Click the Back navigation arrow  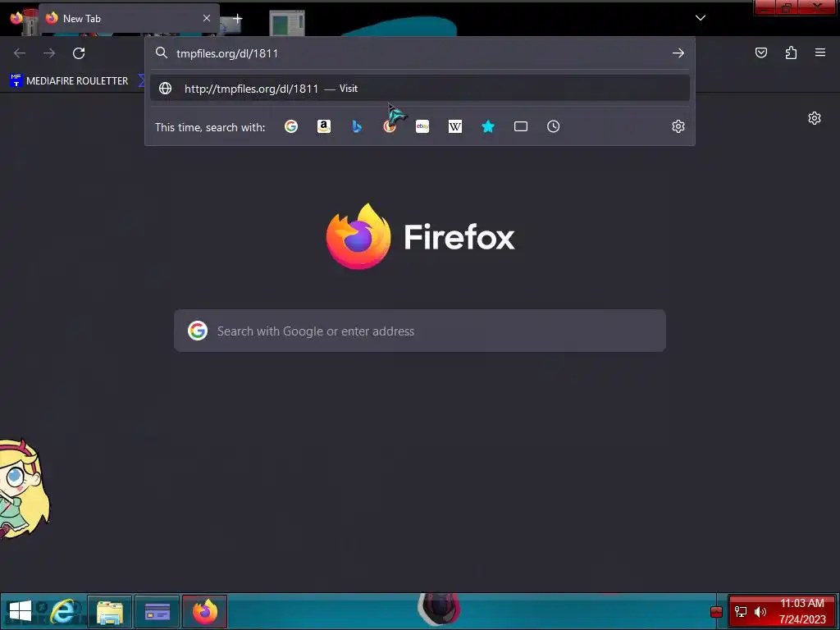(x=20, y=53)
